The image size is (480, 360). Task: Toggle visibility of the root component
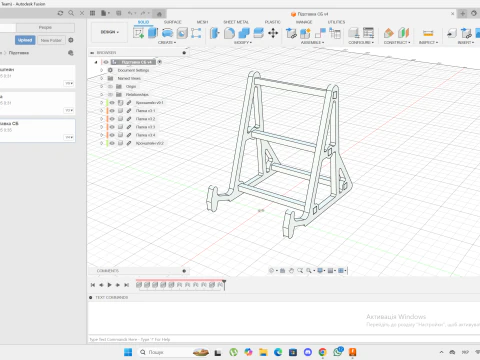(x=106, y=62)
